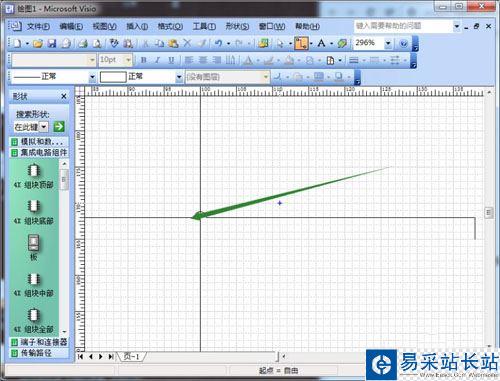
Task: Click the Open folder icon
Action: (x=38, y=43)
